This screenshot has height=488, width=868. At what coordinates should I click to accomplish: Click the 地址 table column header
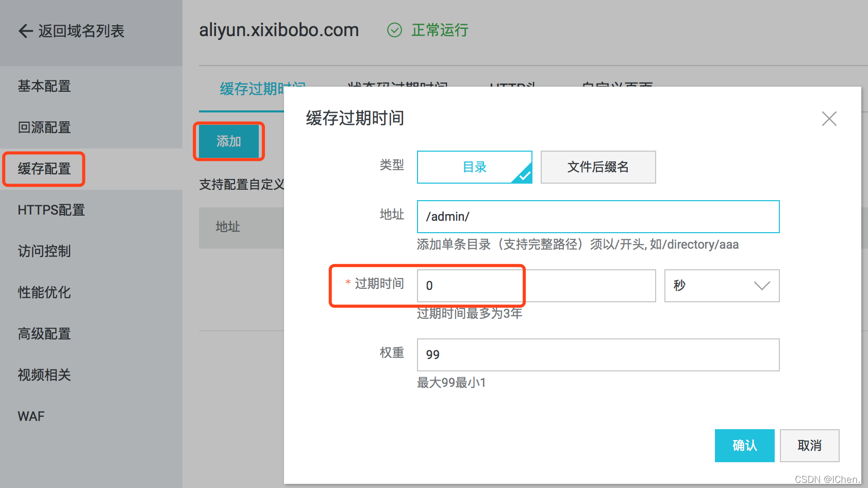228,227
